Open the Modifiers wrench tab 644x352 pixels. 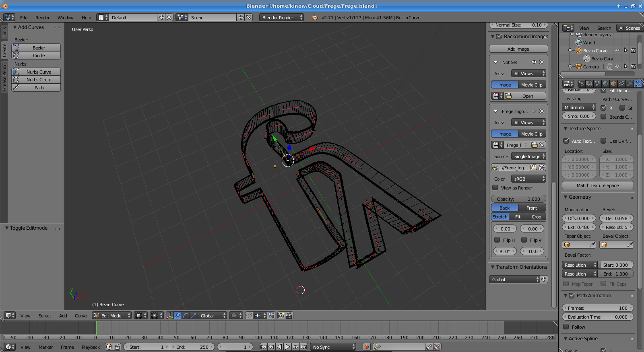pos(630,84)
